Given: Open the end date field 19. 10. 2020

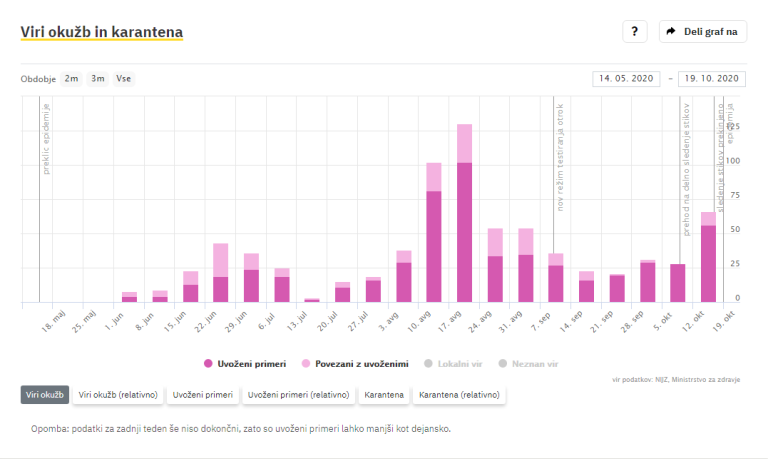Looking at the screenshot, I should (713, 78).
